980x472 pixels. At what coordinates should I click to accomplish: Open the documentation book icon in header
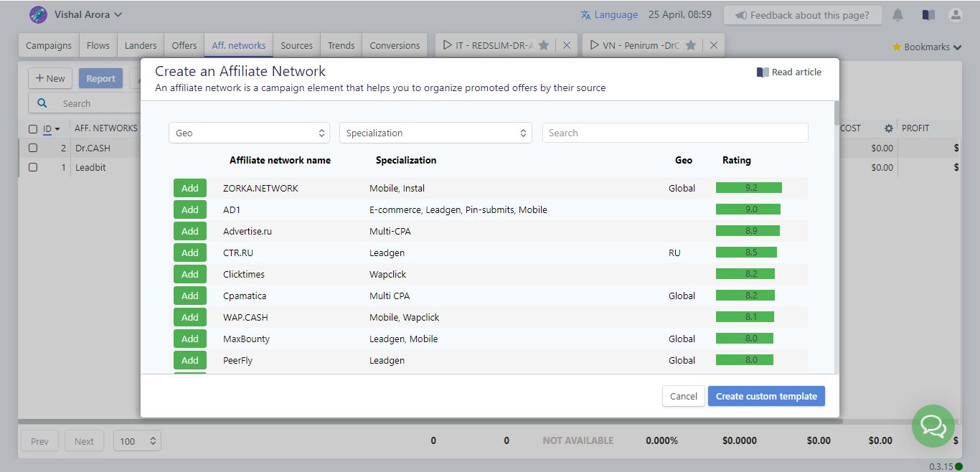tap(928, 15)
